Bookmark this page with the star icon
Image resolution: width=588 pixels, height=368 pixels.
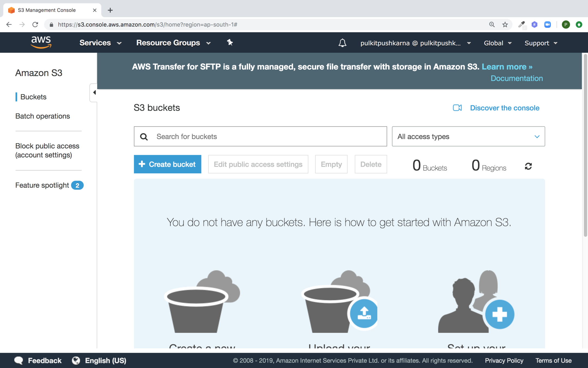505,25
